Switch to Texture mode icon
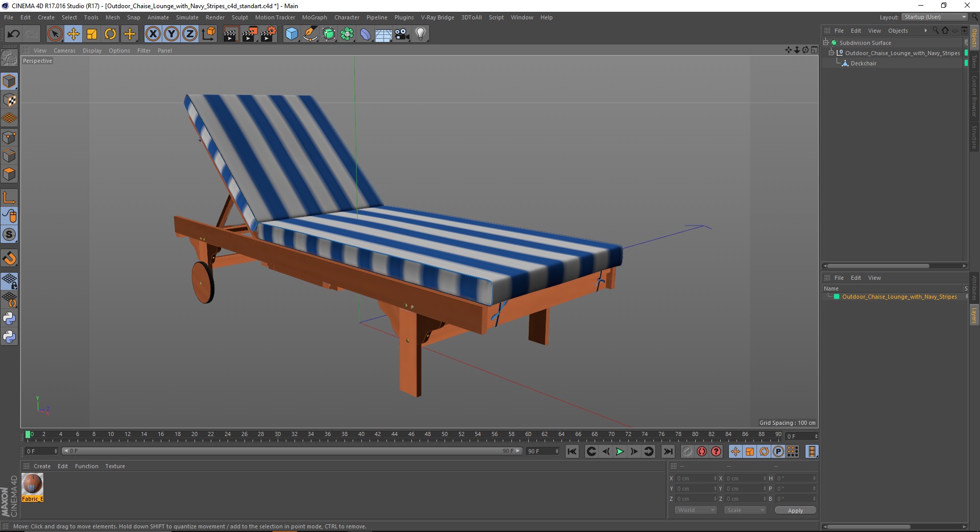This screenshot has height=532, width=980. 9,100
